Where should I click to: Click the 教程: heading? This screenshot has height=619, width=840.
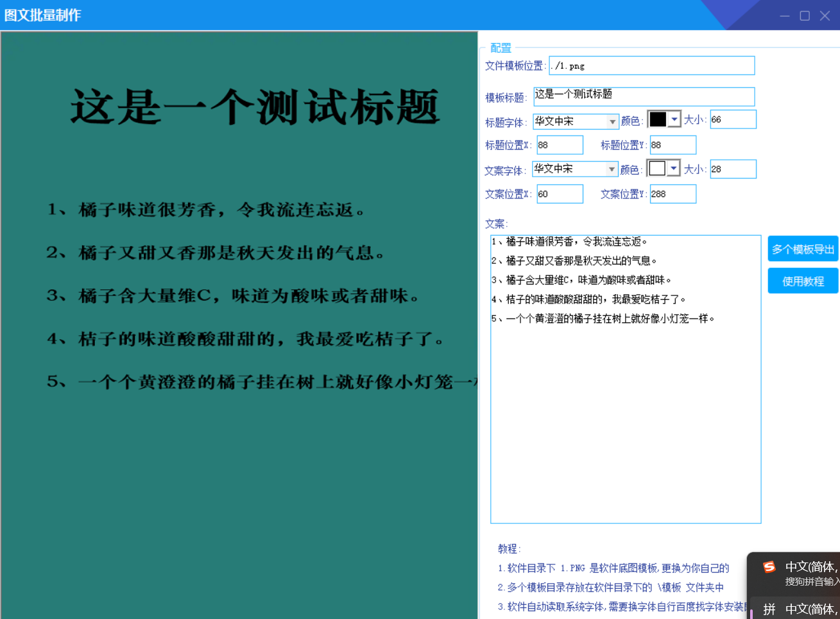click(509, 548)
